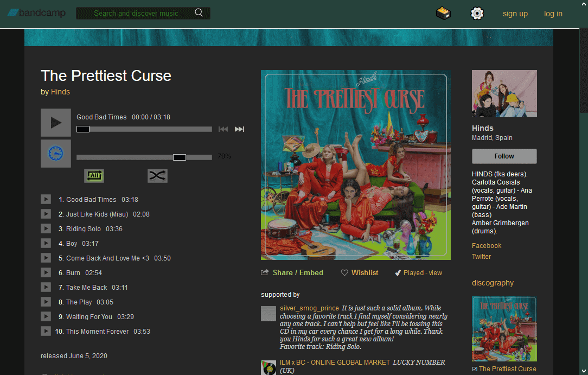Screen dimensions: 588x375
Task: Open the Share / Embed options
Action: pyautogui.click(x=292, y=273)
